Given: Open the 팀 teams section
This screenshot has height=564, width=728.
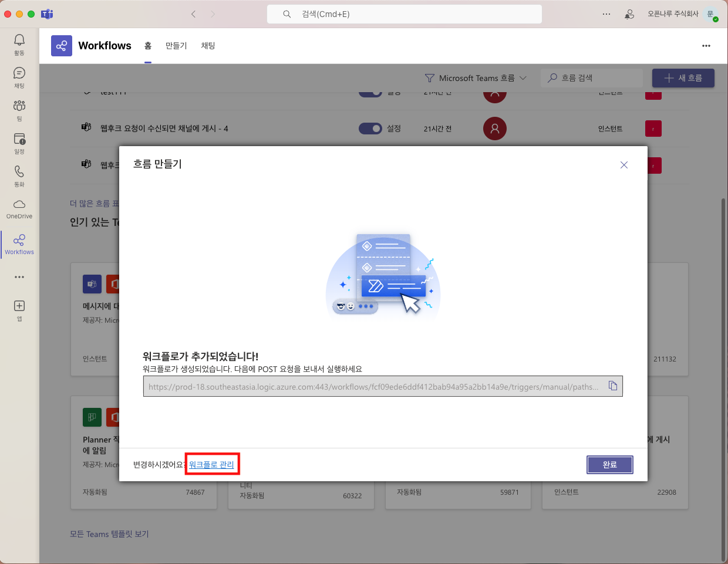Looking at the screenshot, I should [19, 110].
